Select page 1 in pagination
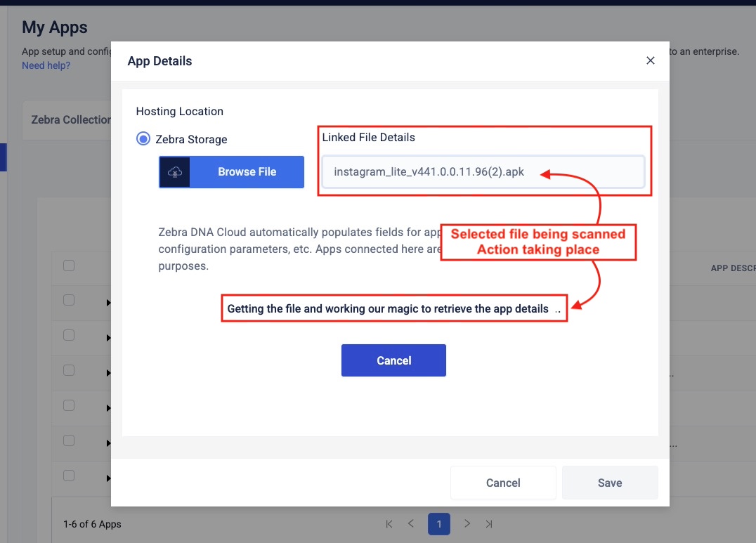 tap(439, 524)
